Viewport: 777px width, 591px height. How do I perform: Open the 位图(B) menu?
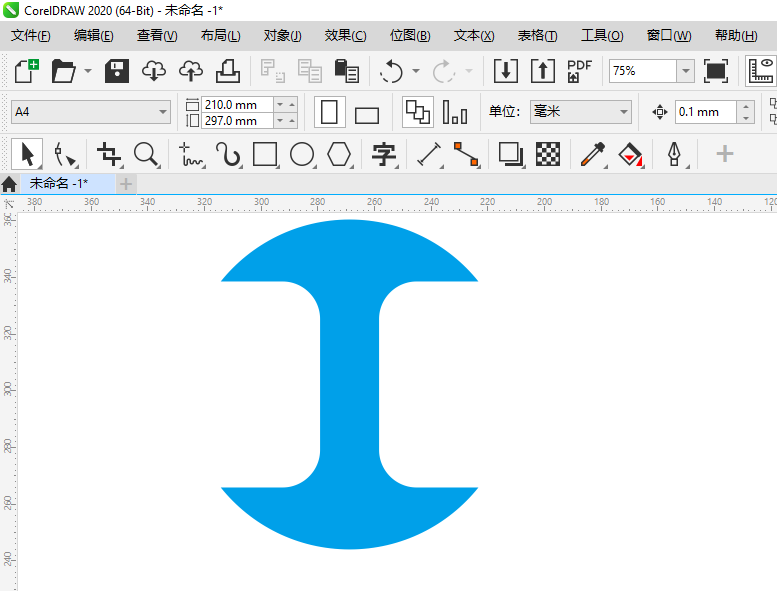410,36
